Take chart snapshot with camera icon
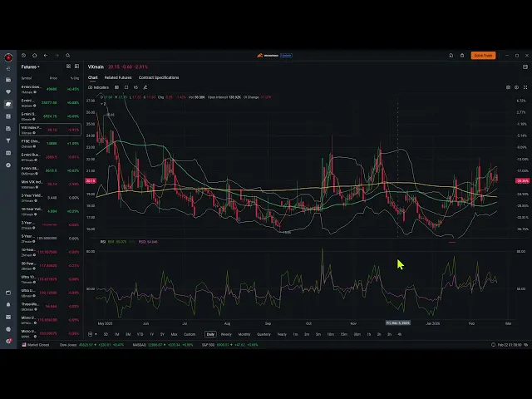Viewport: 532px width, 399px height. 508,87
